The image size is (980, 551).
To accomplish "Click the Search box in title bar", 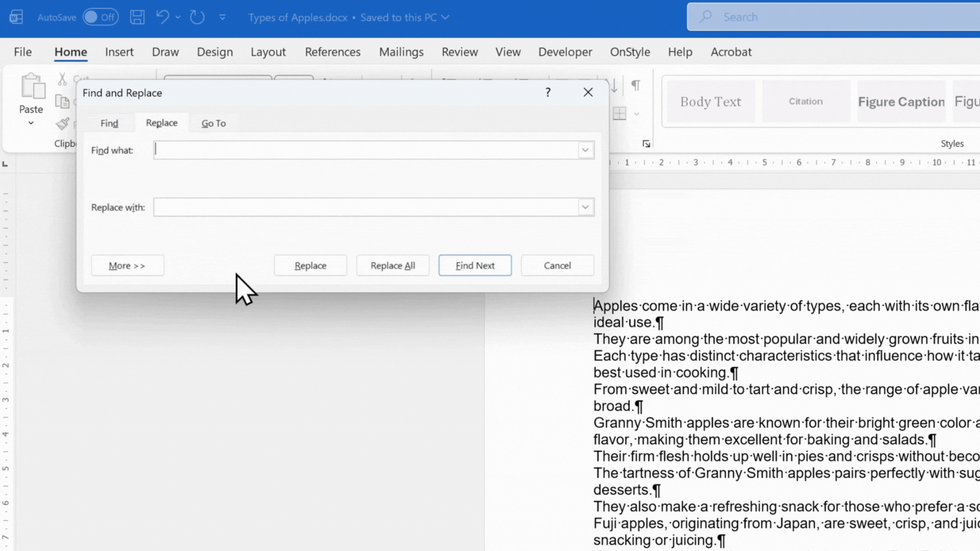I will point(834,17).
